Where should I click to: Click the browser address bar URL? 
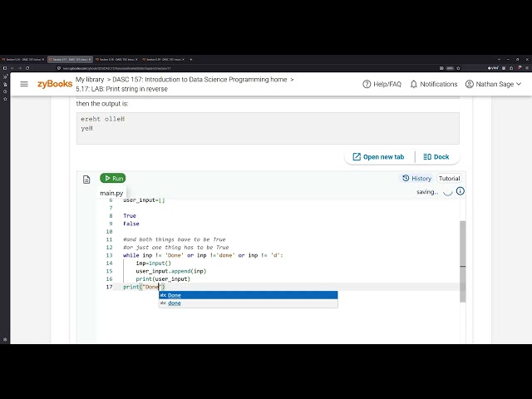pos(116,68)
